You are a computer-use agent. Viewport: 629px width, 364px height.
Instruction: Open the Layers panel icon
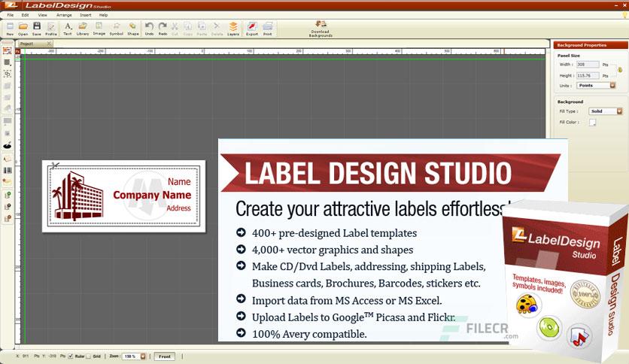[233, 29]
